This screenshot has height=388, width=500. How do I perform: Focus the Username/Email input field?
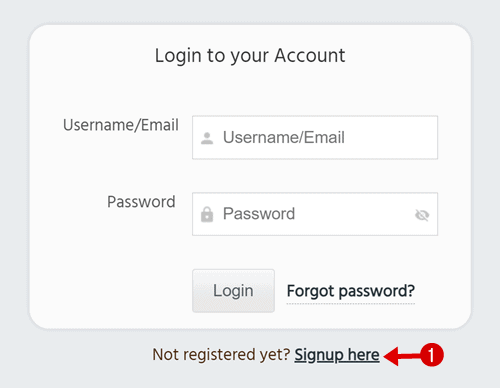[x=315, y=137]
